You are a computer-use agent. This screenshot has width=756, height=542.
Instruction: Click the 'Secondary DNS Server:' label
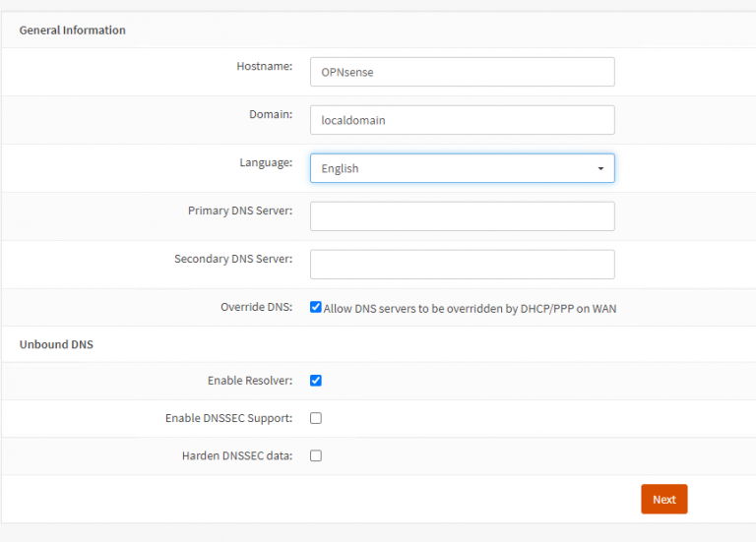232,259
